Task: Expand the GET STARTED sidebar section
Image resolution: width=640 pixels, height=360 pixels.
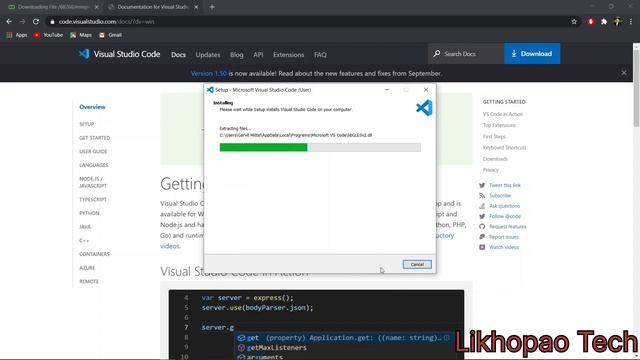Action: (95, 138)
